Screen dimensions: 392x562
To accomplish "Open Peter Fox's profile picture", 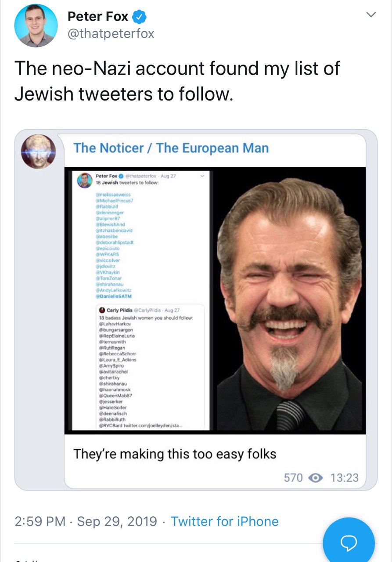I will coord(36,25).
